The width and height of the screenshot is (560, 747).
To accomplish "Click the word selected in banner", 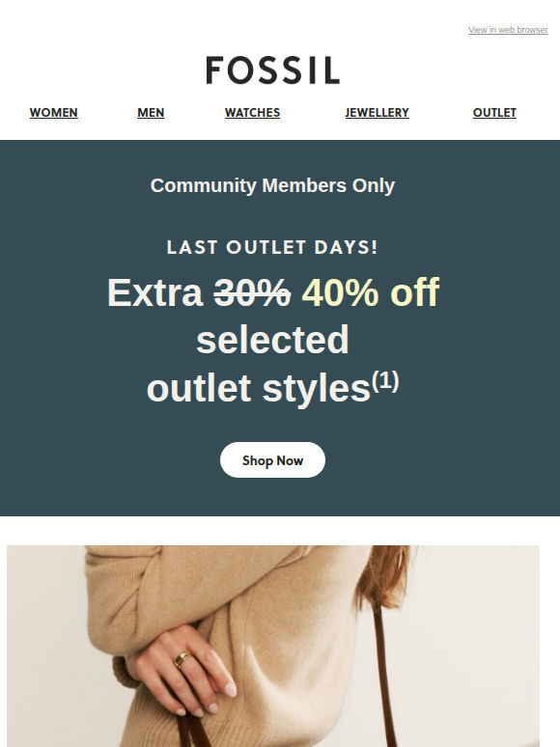I will [x=272, y=339].
